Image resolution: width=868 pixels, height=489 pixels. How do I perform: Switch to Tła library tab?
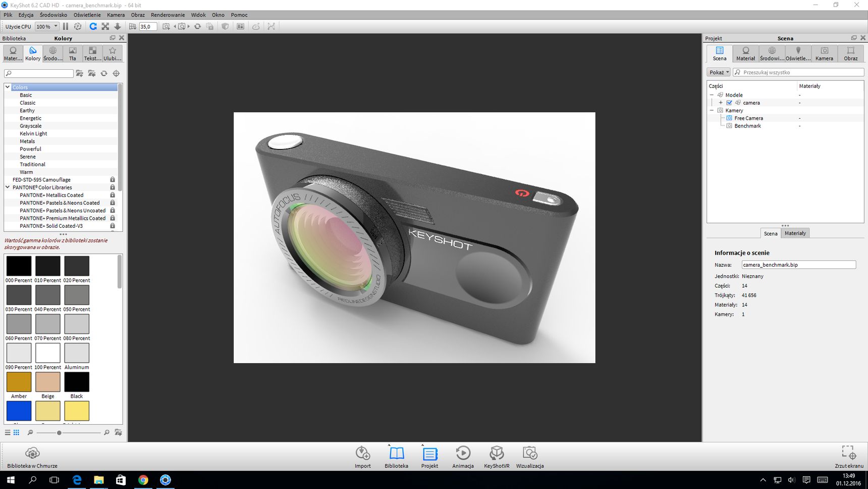pyautogui.click(x=73, y=54)
